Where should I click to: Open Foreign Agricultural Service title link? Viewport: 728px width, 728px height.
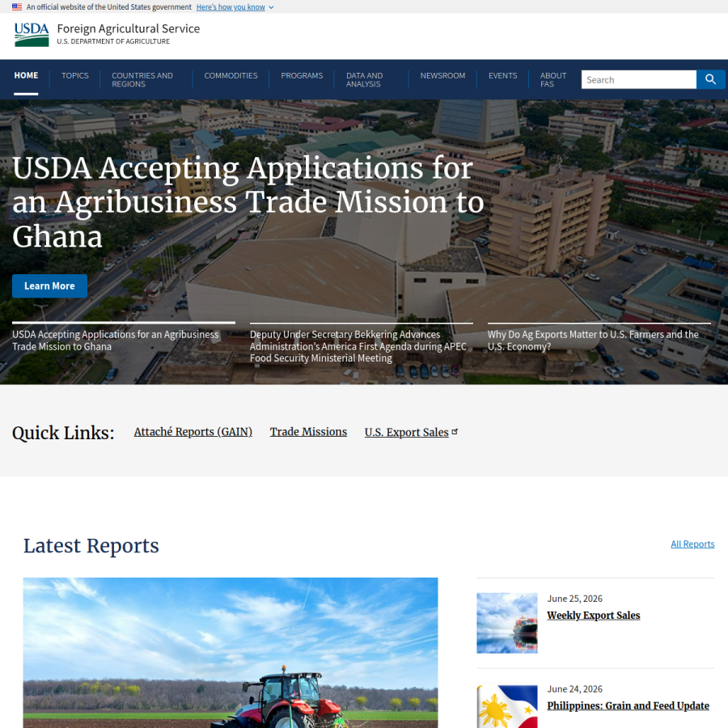click(129, 29)
